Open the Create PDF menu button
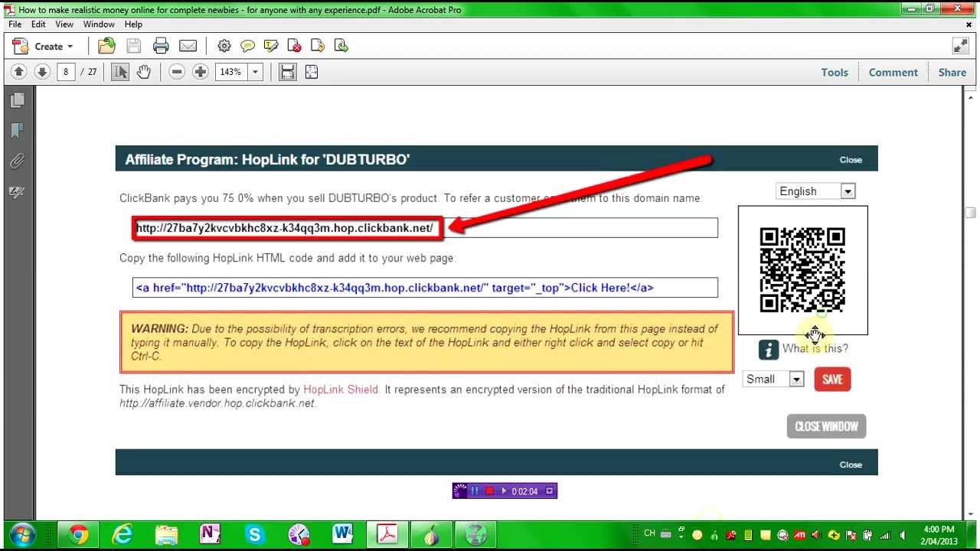The image size is (980, 551). coord(43,46)
